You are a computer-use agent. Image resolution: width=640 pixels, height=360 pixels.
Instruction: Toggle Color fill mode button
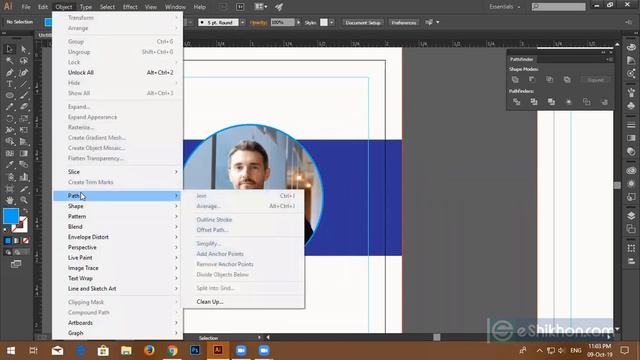(x=8, y=241)
